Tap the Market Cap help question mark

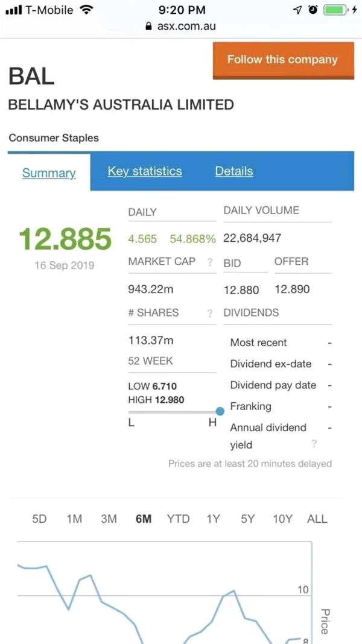pyautogui.click(x=210, y=262)
